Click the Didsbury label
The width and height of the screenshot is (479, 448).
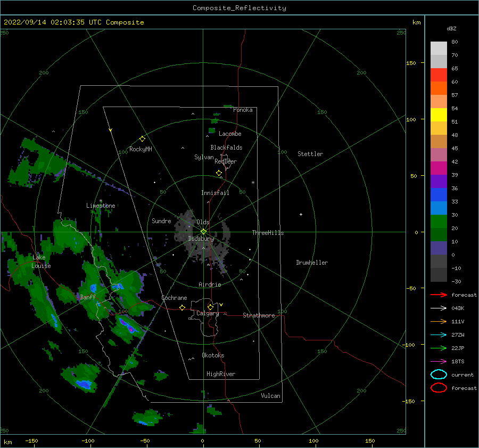201,239
